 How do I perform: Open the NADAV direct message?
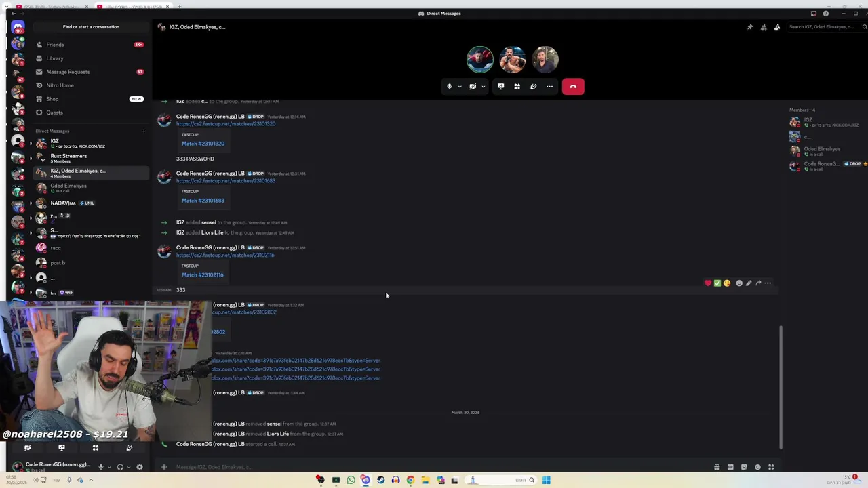pyautogui.click(x=90, y=203)
